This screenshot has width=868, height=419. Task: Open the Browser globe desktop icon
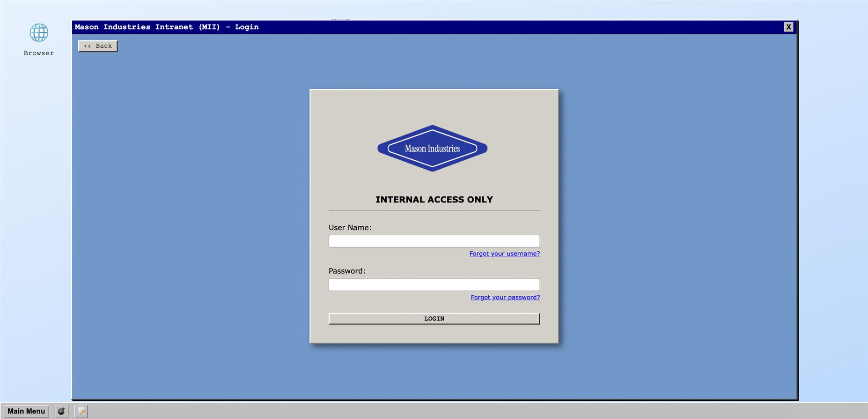point(39,33)
